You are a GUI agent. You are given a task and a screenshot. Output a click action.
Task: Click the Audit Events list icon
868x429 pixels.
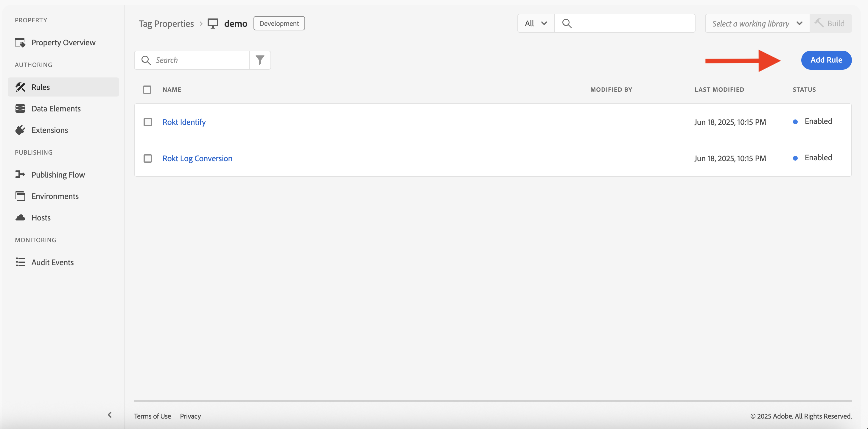coord(20,262)
